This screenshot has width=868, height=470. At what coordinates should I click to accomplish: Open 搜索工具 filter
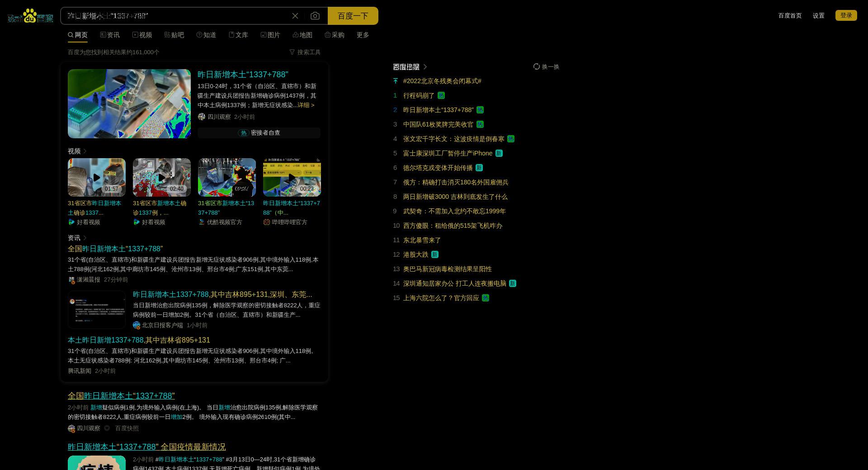305,52
